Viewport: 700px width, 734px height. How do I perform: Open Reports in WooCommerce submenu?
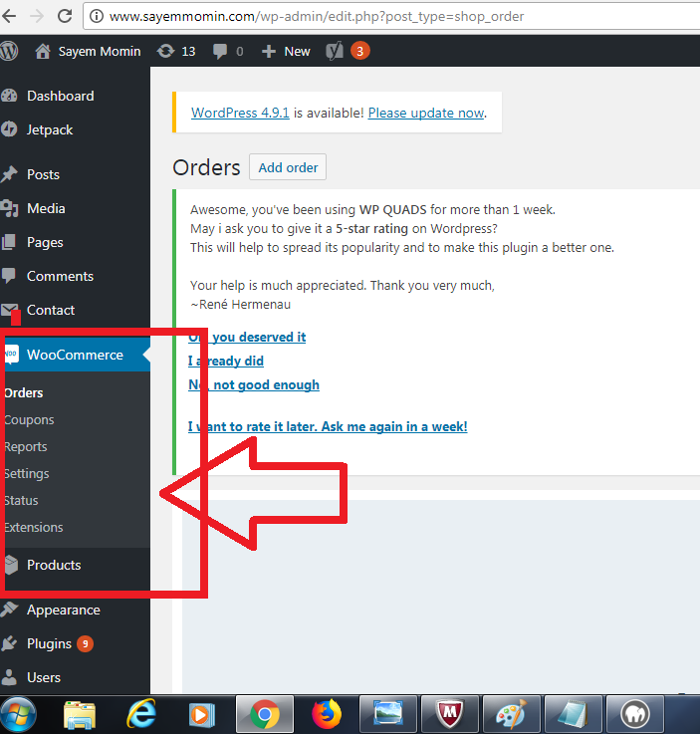tap(26, 447)
